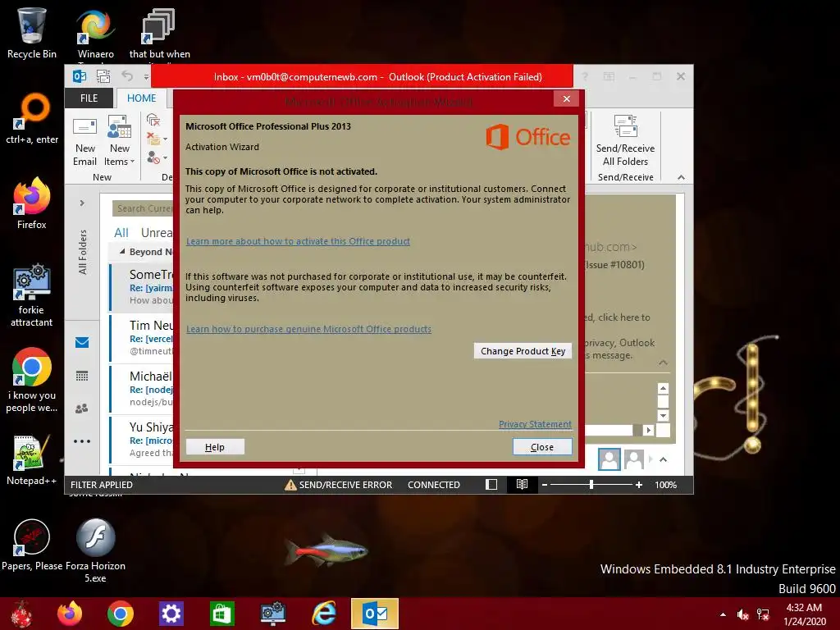Click FILTER APPLIED in the status bar
Image resolution: width=840 pixels, height=630 pixels.
click(102, 485)
